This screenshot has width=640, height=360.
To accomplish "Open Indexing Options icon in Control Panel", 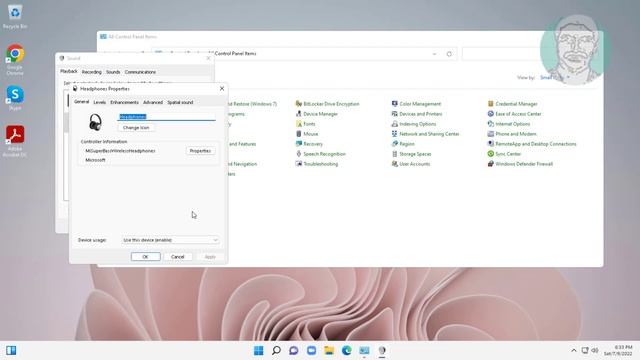I will pyautogui.click(x=395, y=124).
